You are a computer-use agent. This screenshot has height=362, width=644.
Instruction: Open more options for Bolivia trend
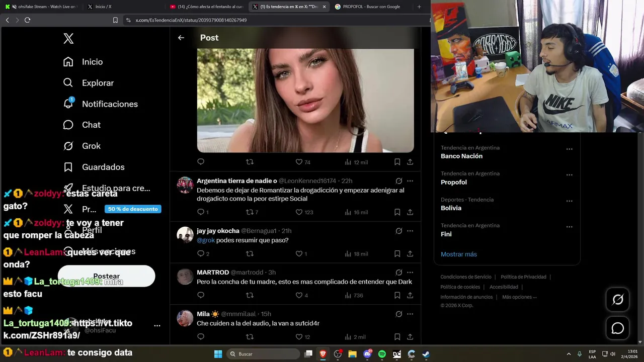[x=569, y=201]
